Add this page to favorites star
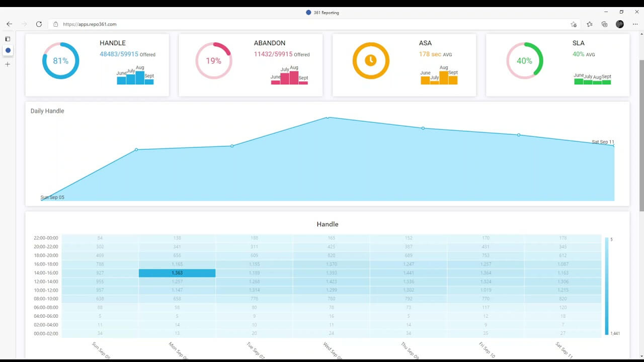 574,24
